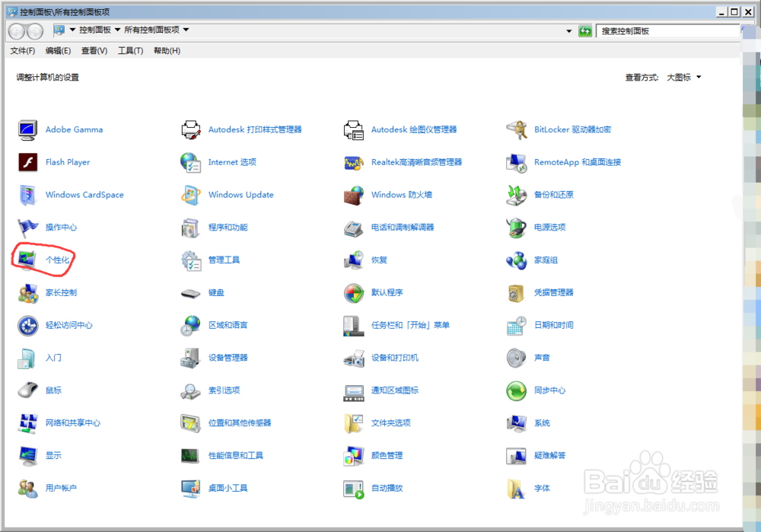Open the 查看(V) menu
Image resolution: width=761 pixels, height=532 pixels.
point(94,50)
